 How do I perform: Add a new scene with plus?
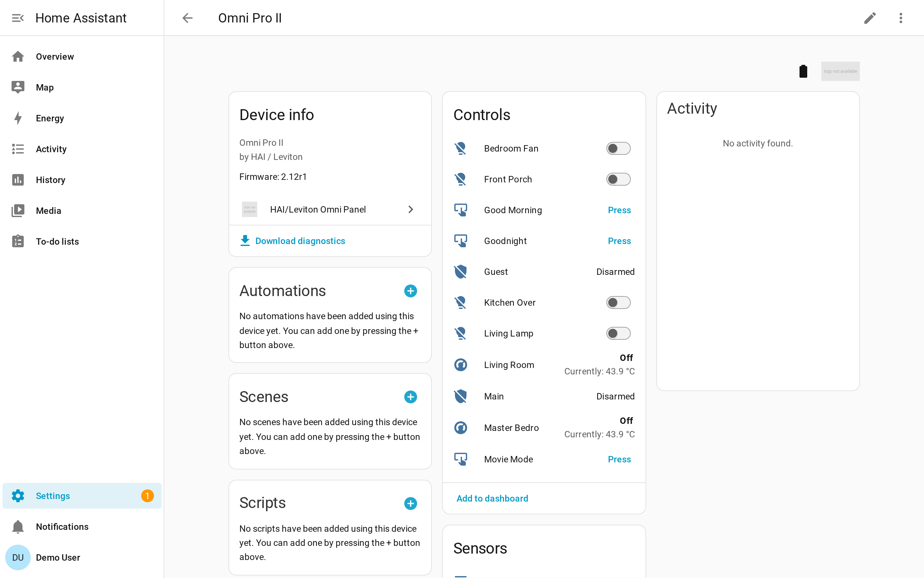[410, 397]
